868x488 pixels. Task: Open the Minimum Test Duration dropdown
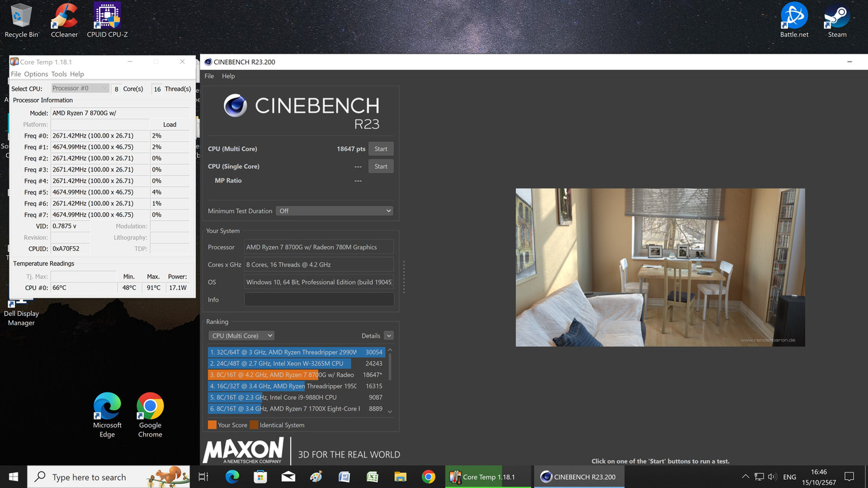pyautogui.click(x=335, y=211)
